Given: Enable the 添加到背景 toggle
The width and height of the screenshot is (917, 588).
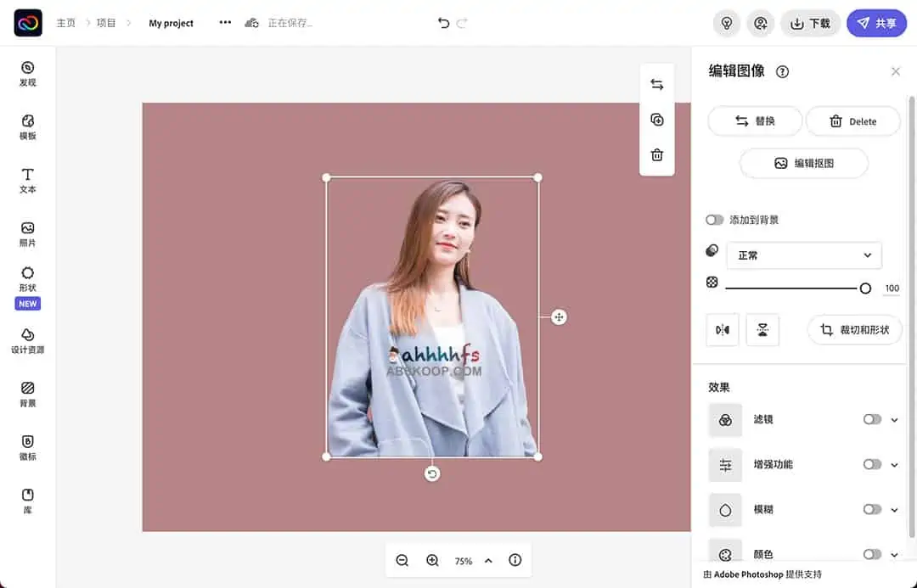Looking at the screenshot, I should [x=714, y=219].
